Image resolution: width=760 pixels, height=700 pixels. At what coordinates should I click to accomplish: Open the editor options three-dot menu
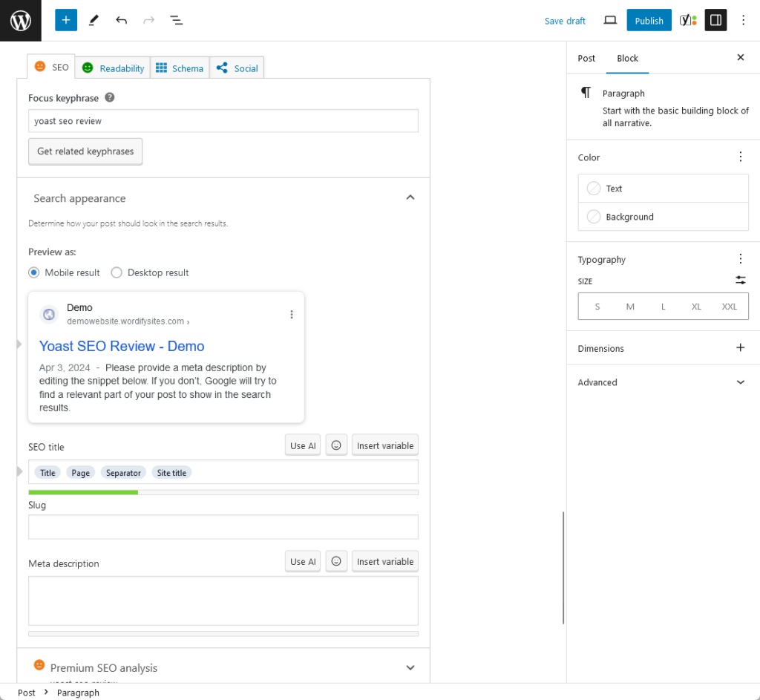743,20
